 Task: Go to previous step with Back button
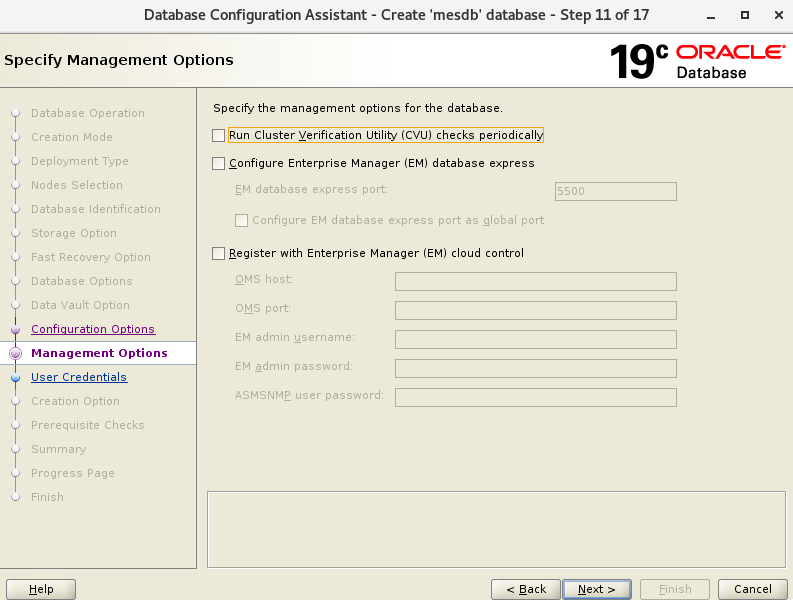coord(525,589)
